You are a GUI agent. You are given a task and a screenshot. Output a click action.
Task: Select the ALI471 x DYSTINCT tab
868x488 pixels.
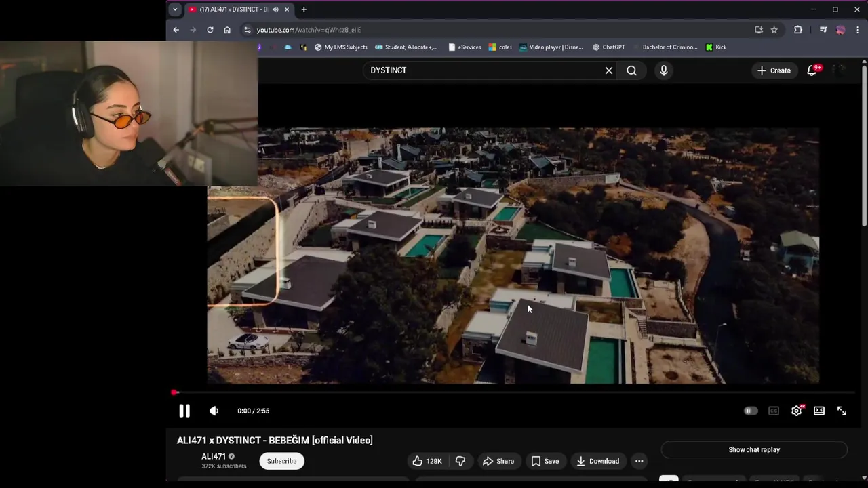coord(239,9)
